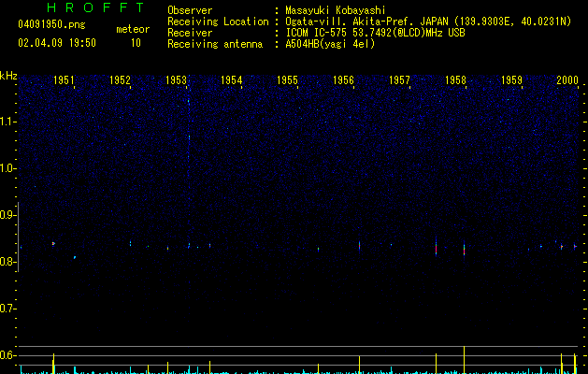
Task: Click the 1958 time axis marker
Action: (455, 79)
